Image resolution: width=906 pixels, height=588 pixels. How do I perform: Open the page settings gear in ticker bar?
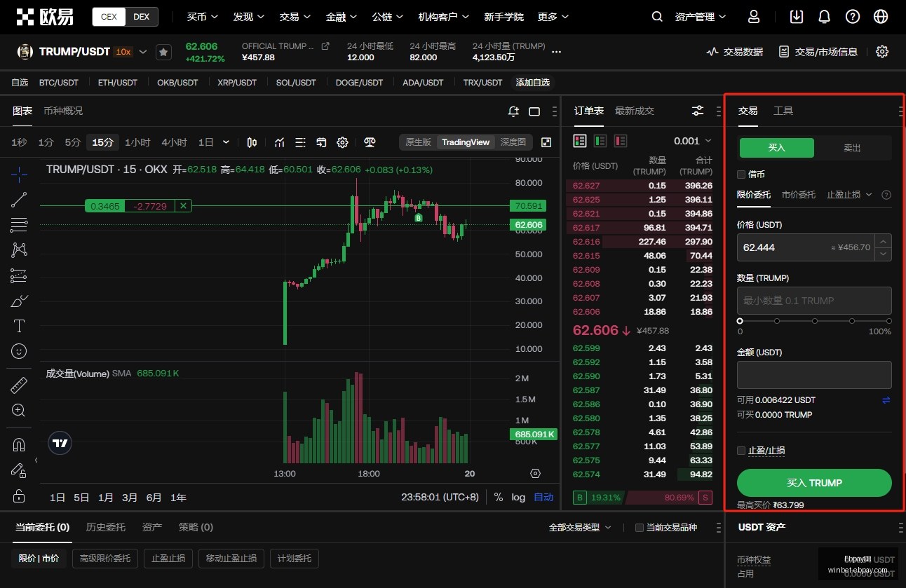[882, 51]
